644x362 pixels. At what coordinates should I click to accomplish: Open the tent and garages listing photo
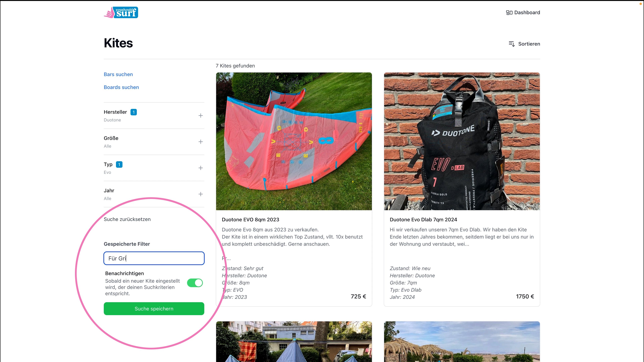[294, 342]
